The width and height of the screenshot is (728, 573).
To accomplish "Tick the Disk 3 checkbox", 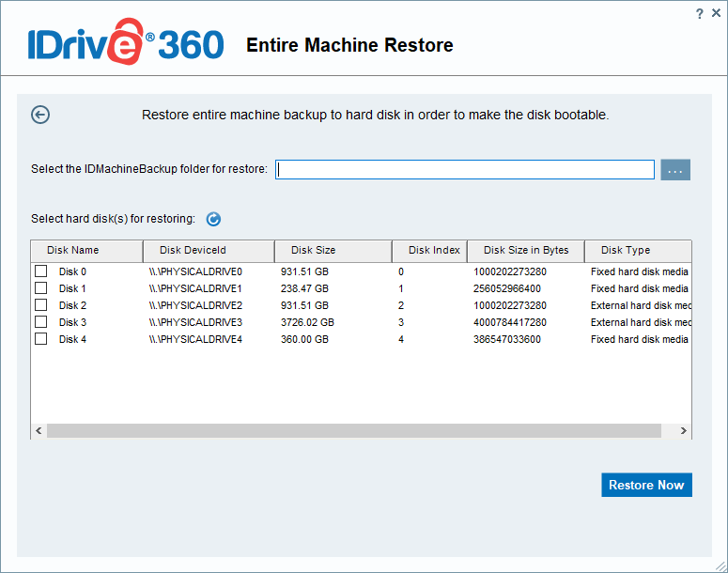I will coord(41,322).
